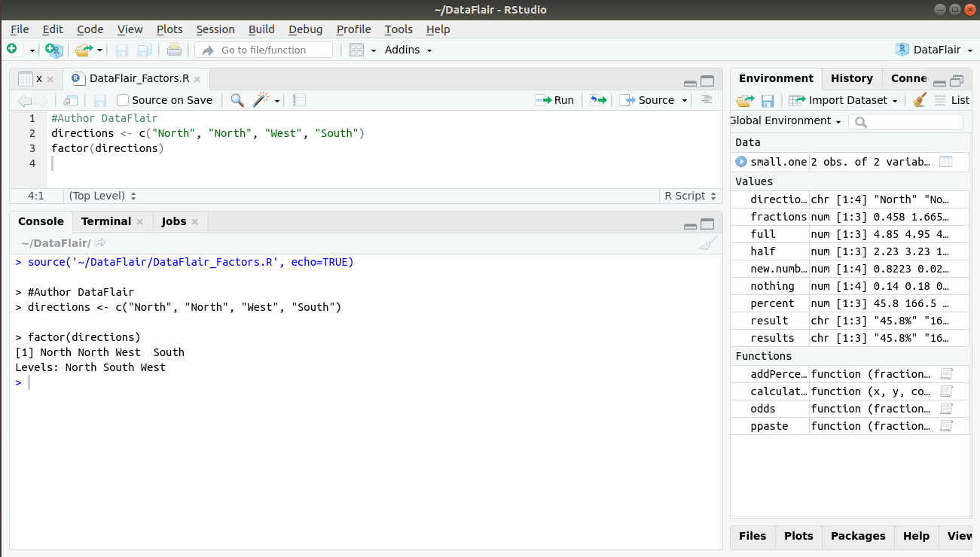Image resolution: width=980 pixels, height=557 pixels.
Task: View small.one in the data viewer grid
Action: pos(946,161)
